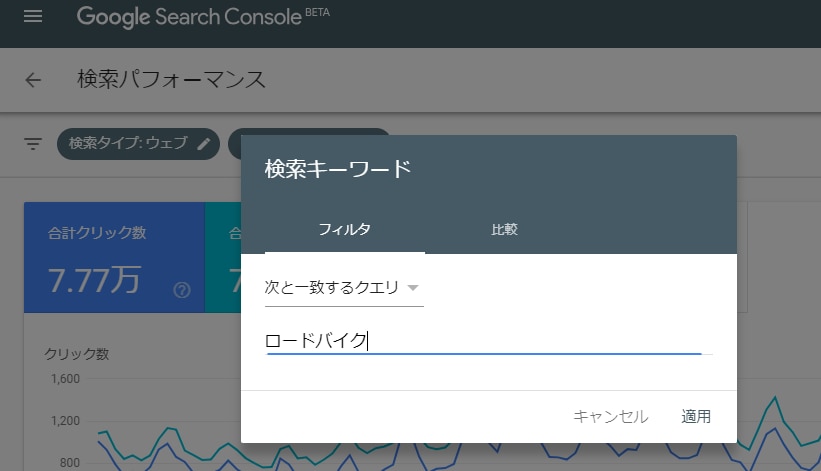The width and height of the screenshot is (821, 471).
Task: Click the キャンセル button
Action: [x=611, y=417]
